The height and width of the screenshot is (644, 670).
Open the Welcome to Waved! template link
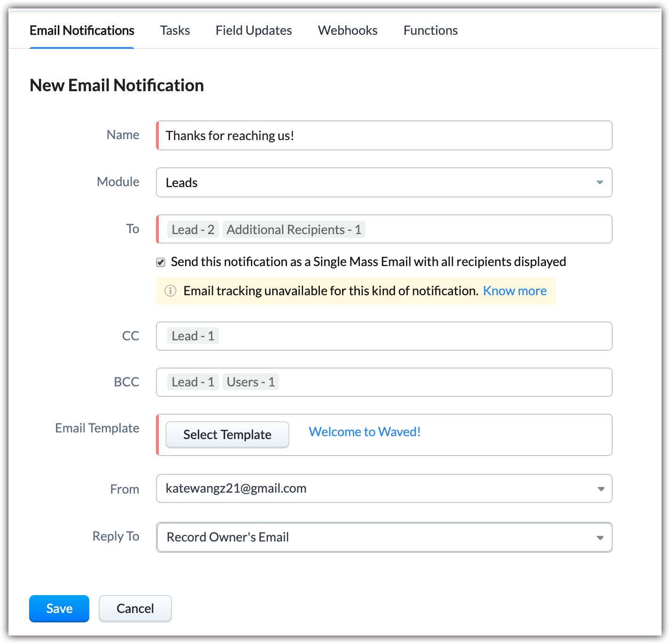(365, 432)
